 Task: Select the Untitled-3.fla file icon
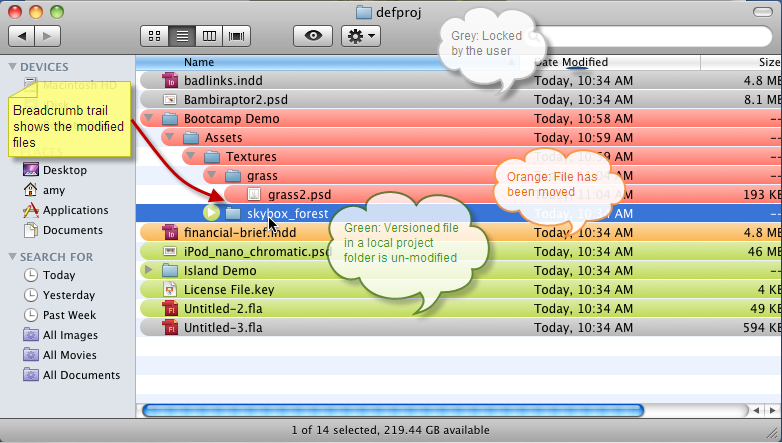170,327
